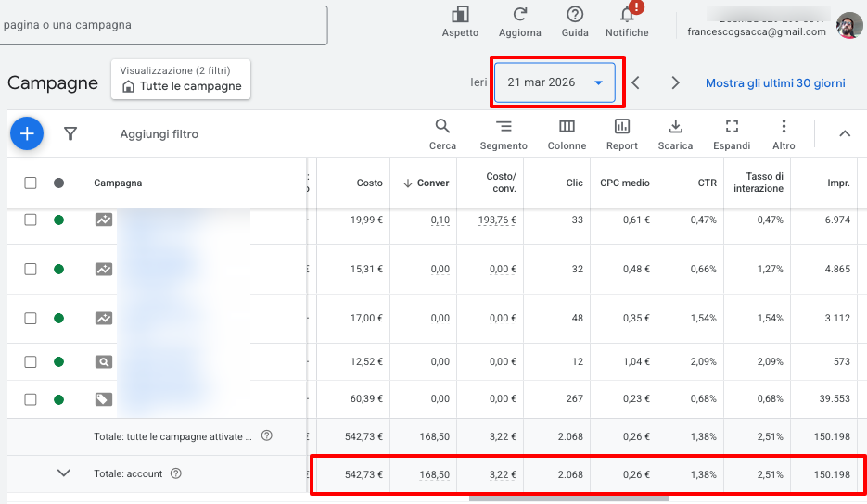Click the Aggiorna refresh icon

pos(520,15)
